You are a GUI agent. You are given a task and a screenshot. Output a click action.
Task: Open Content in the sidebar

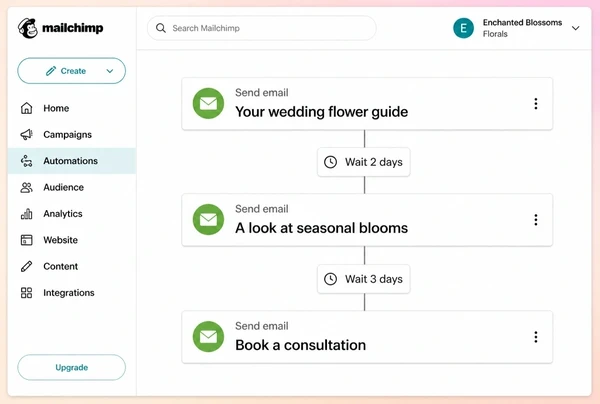(72, 267)
